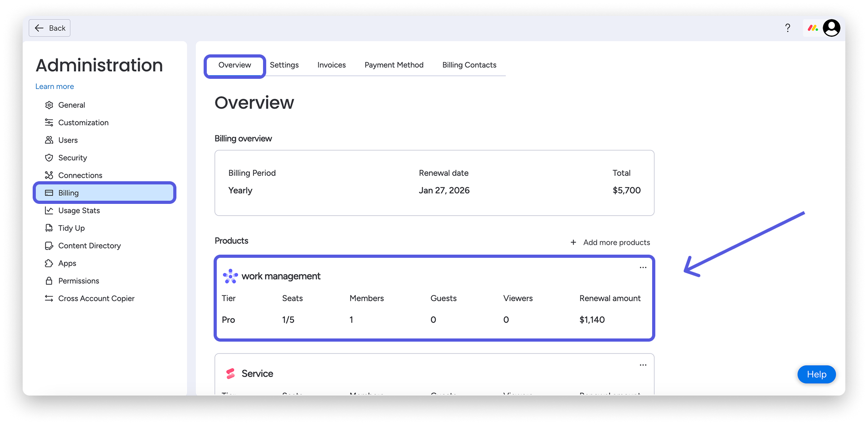This screenshot has width=868, height=425.
Task: Click the Back button
Action: click(49, 28)
